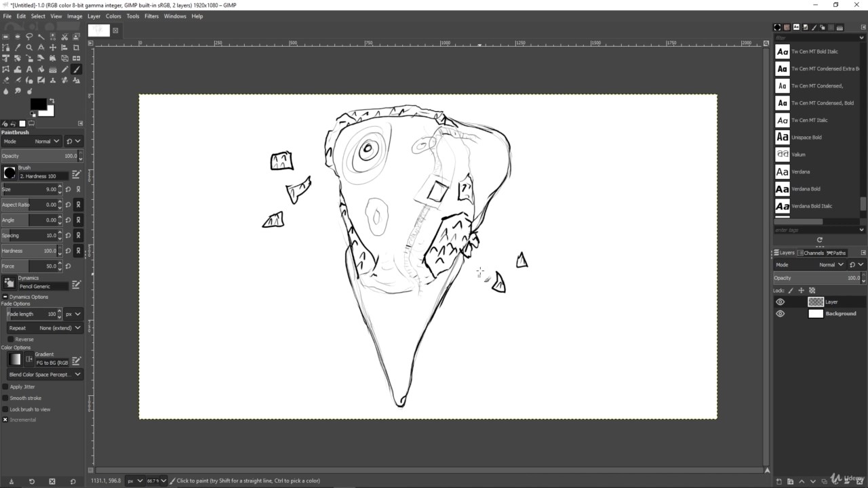Select the Verdana Bold font entry

tap(806, 189)
